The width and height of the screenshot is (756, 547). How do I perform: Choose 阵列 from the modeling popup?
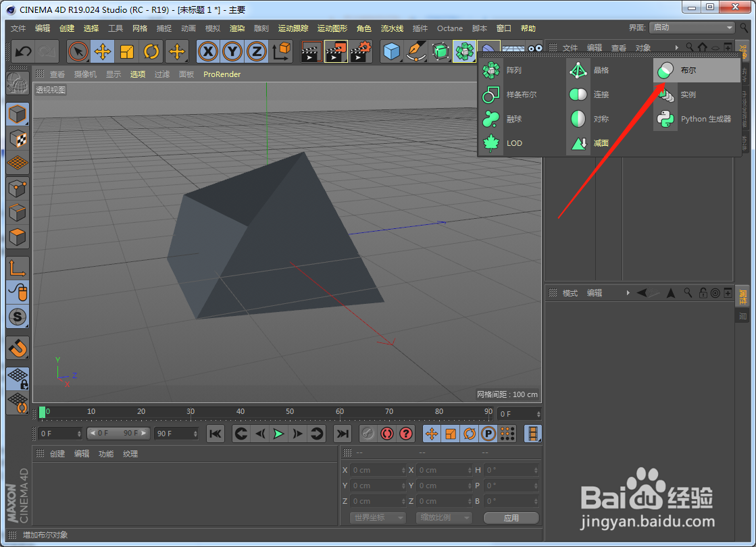click(x=522, y=70)
